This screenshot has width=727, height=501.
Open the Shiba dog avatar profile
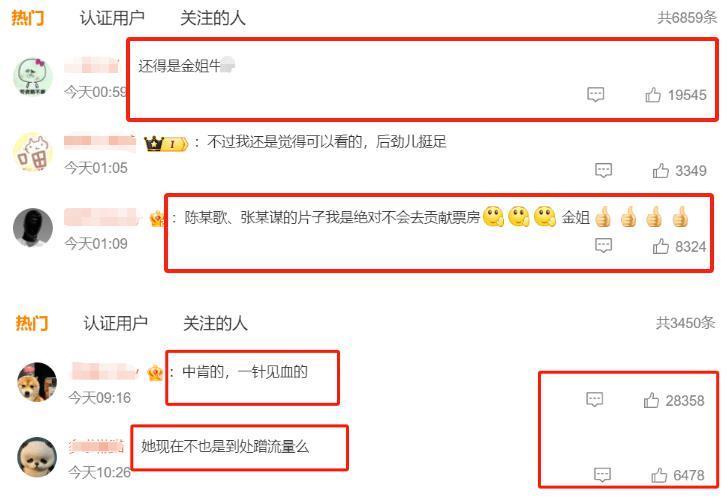click(37, 382)
